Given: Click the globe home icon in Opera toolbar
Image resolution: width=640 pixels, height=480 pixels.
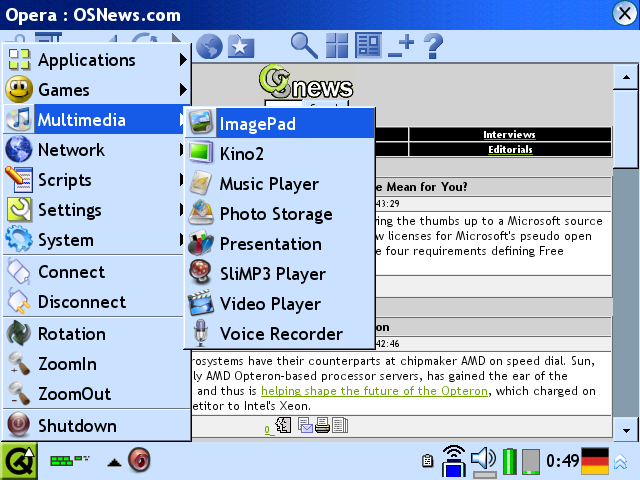Looking at the screenshot, I should click(209, 46).
